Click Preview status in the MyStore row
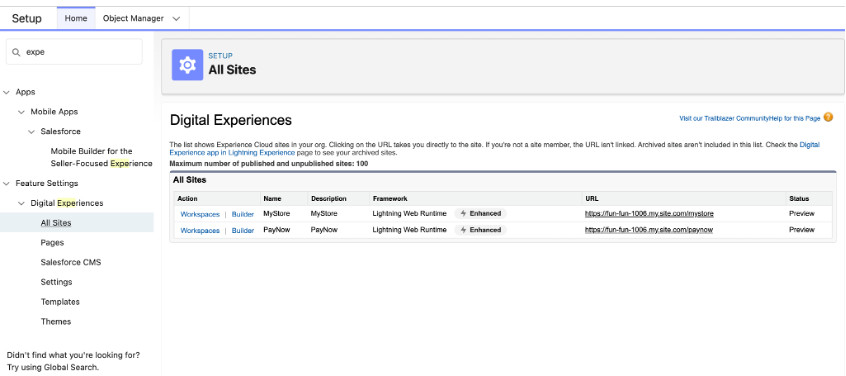 (x=802, y=214)
